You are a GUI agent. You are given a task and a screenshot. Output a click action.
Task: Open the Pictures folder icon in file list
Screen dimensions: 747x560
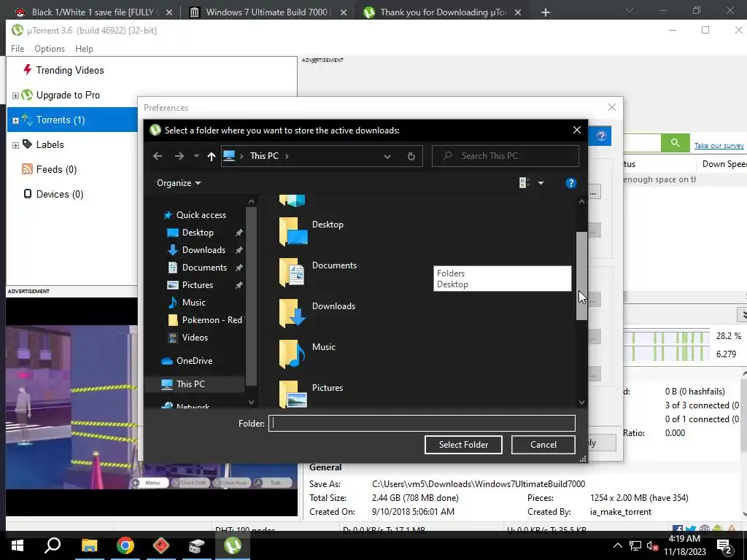pos(293,394)
